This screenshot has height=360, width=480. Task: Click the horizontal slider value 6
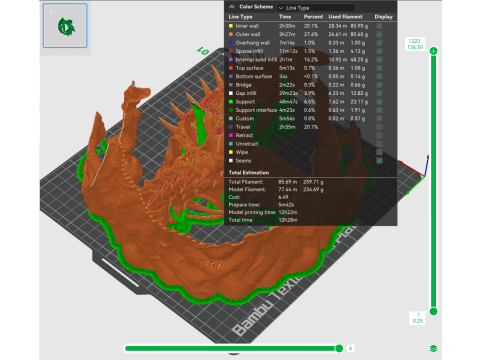coord(350,348)
